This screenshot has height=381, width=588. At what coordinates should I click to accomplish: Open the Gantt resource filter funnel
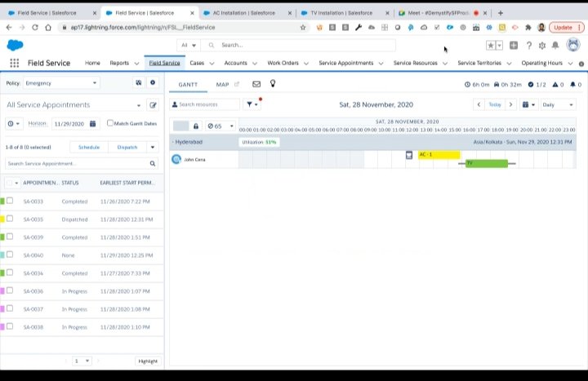(252, 104)
